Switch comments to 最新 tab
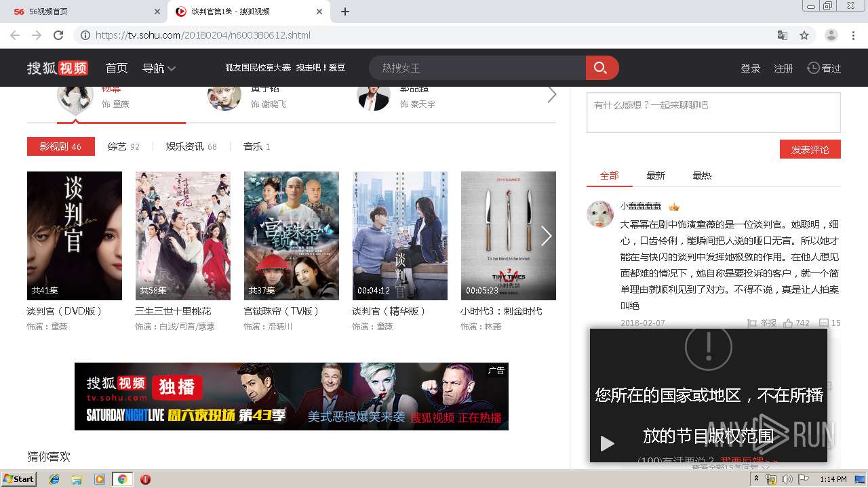This screenshot has width=868, height=488. click(x=656, y=176)
